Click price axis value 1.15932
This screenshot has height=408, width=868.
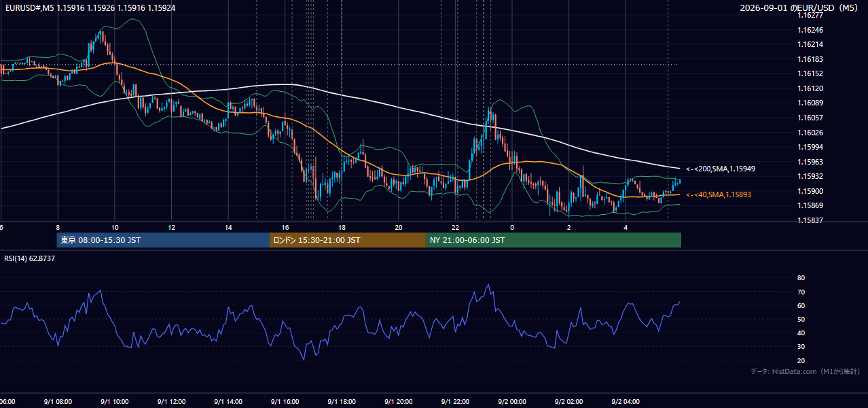[810, 176]
